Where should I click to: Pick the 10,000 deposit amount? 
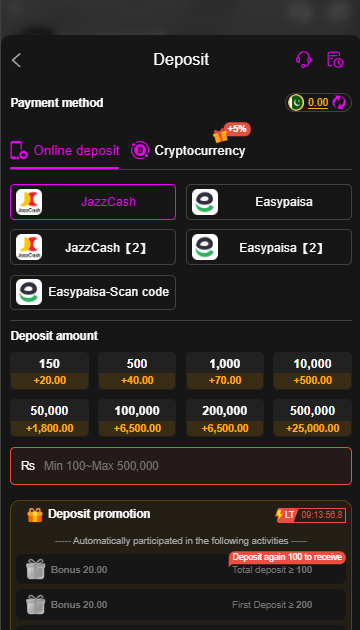pos(313,371)
